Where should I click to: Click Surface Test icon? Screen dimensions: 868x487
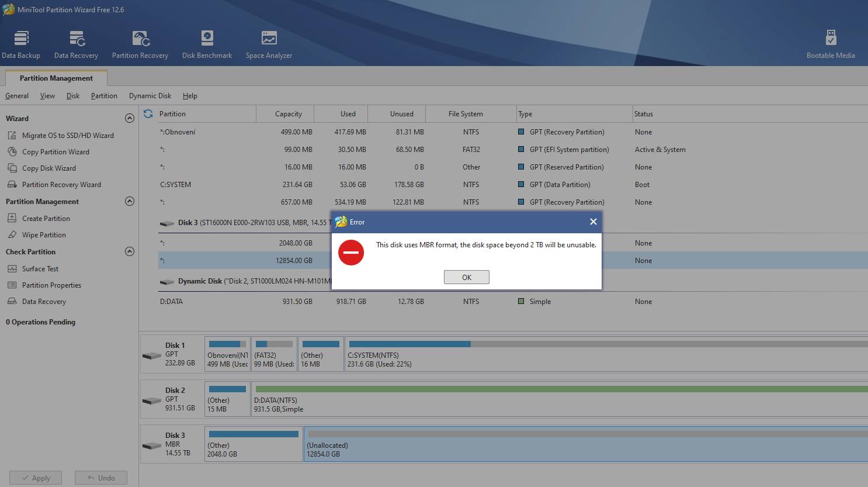click(12, 269)
